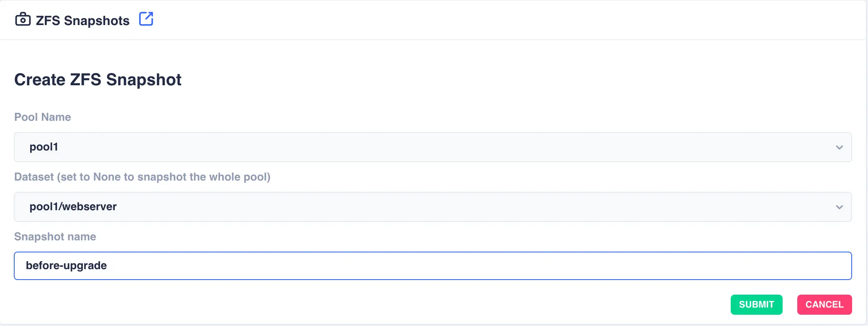Select the pool1 value in Pool Name
Screen dimensions: 868x326
[44, 147]
